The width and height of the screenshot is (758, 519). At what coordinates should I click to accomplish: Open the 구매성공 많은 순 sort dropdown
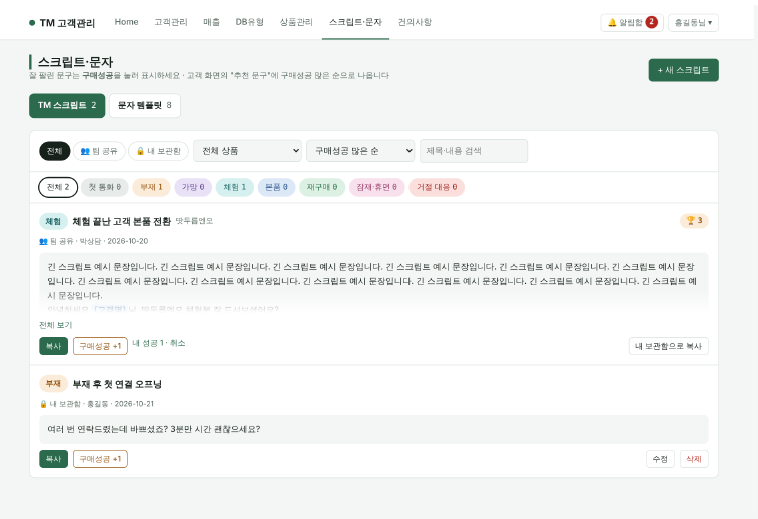click(361, 151)
